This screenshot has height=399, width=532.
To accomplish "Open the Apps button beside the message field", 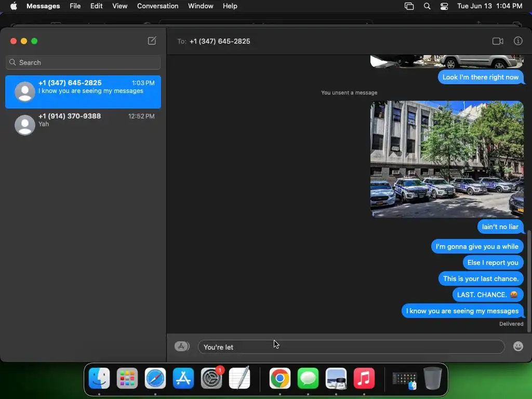I will (x=182, y=347).
